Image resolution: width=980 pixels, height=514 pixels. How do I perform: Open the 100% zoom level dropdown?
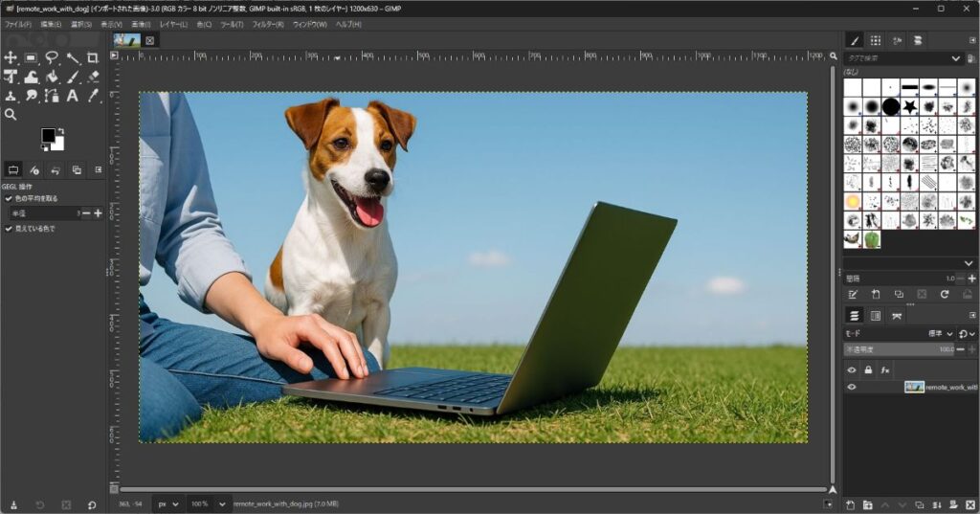pyautogui.click(x=208, y=503)
